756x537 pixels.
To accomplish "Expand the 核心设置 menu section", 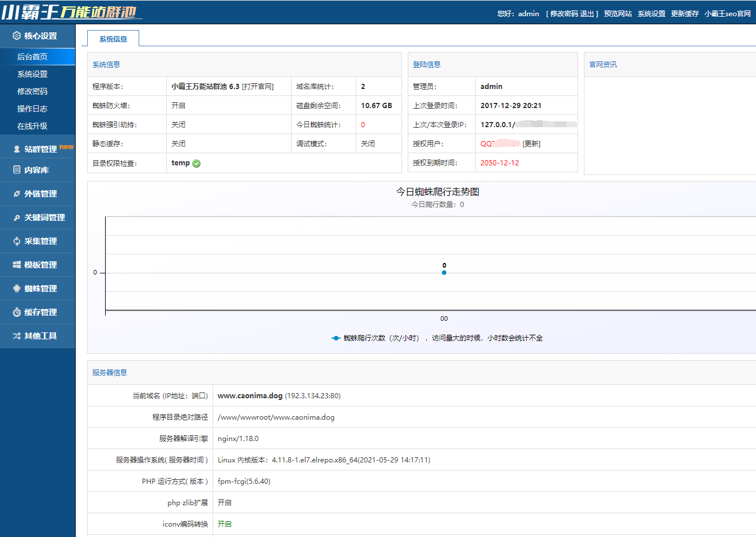I will pos(38,36).
